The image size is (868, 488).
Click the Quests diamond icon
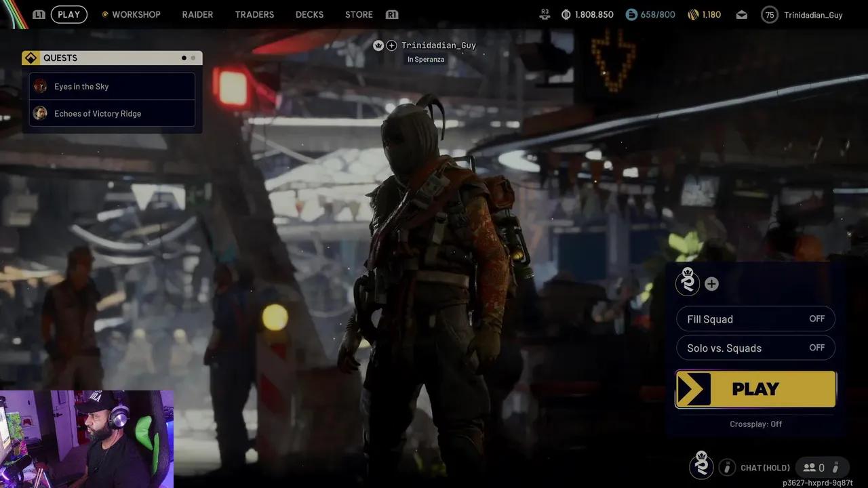[x=31, y=58]
